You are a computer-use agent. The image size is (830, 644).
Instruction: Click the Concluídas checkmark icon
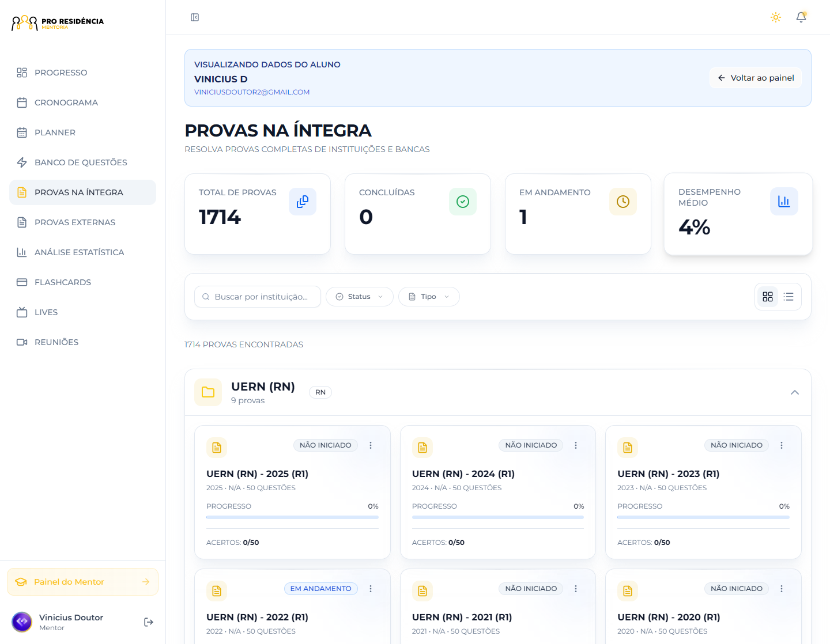tap(463, 202)
